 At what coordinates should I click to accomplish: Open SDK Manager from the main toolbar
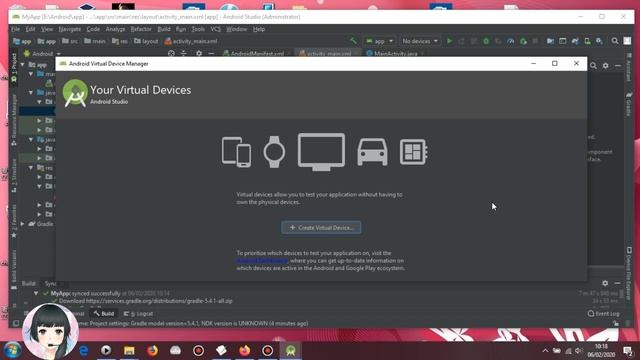(599, 41)
